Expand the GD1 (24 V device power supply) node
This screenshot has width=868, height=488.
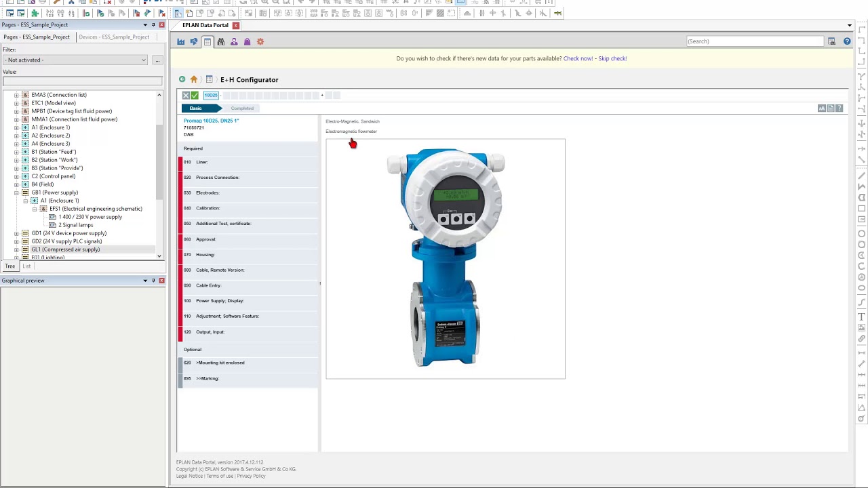click(16, 233)
